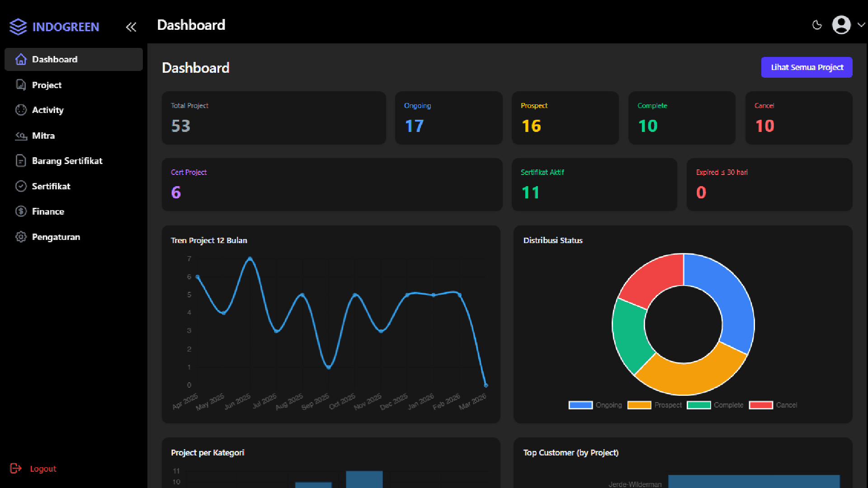Select the Barang Sertifikat document icon

coord(20,161)
